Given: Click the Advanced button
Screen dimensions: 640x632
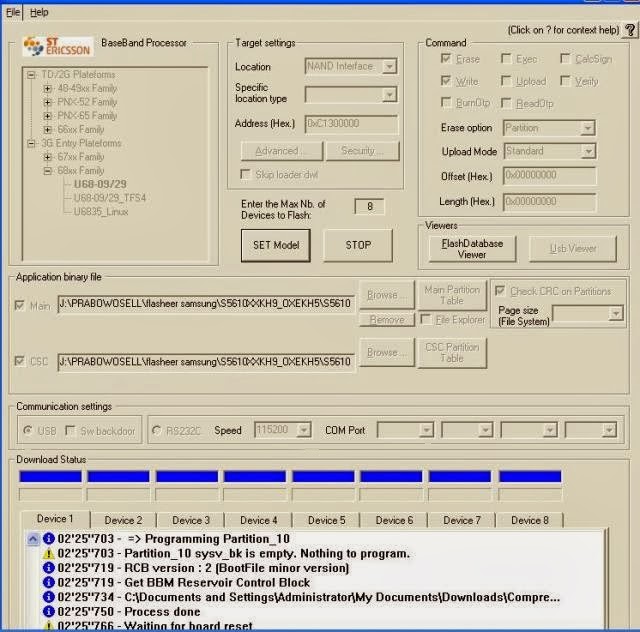Looking at the screenshot, I should point(282,151).
